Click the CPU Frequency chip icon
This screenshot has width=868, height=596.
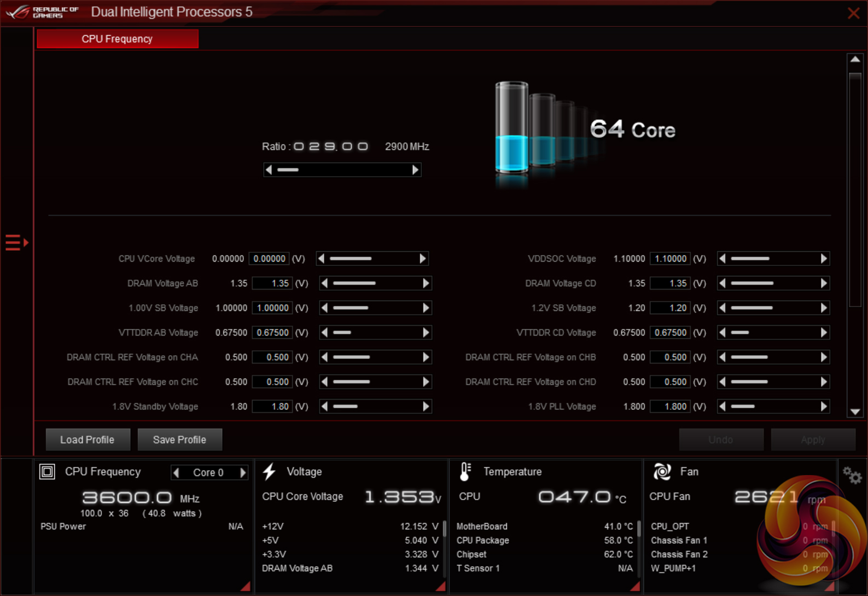point(47,471)
